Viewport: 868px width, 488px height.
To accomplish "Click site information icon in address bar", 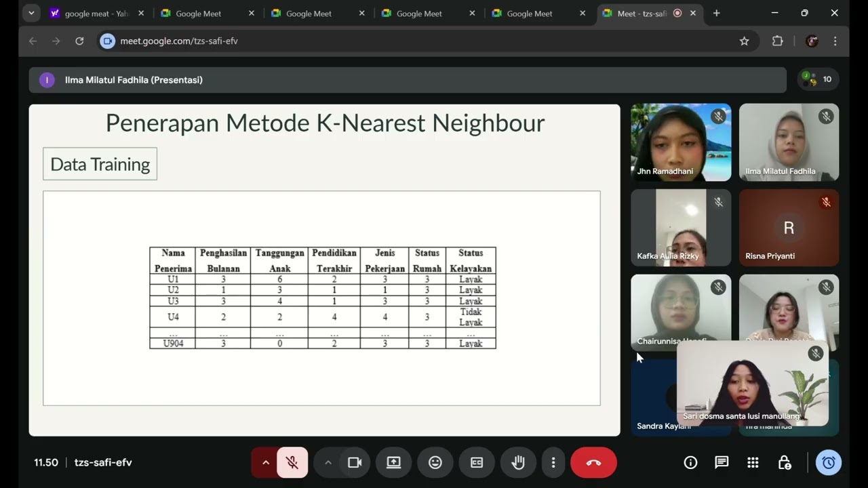I will 107,41.
